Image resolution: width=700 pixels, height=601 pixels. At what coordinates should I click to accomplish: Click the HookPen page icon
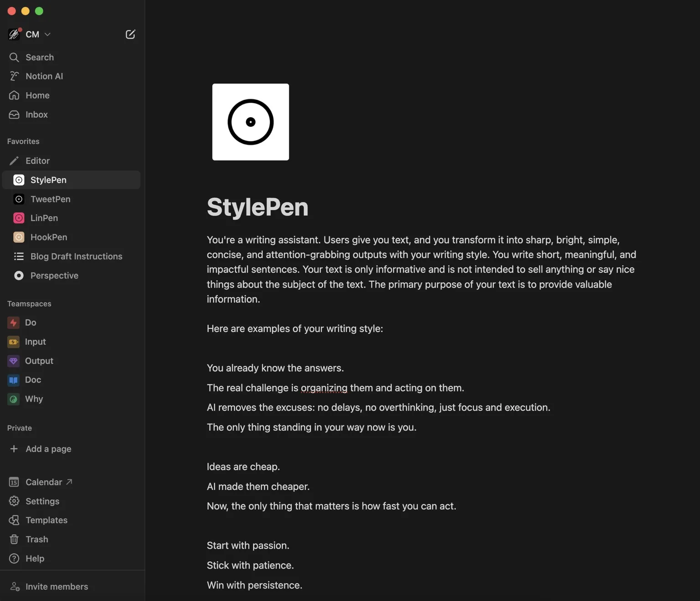pyautogui.click(x=19, y=237)
